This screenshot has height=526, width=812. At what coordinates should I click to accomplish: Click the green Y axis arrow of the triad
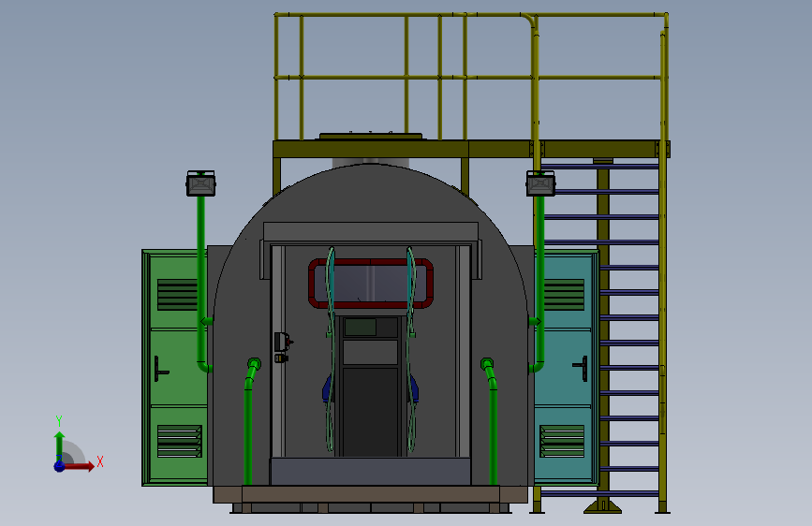click(x=60, y=446)
